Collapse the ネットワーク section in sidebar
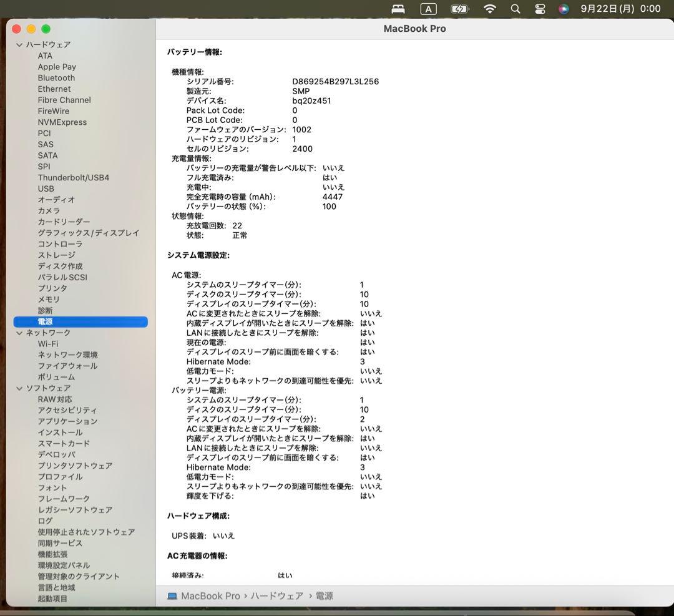 coord(19,333)
